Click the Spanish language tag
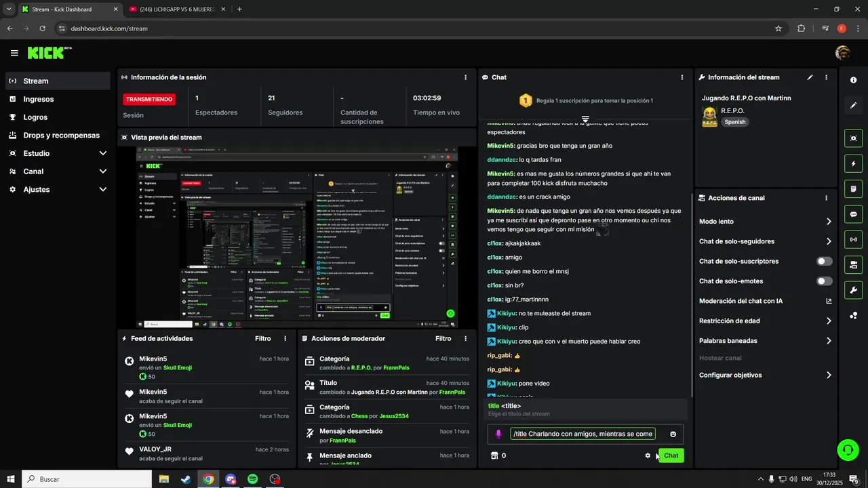 tap(734, 122)
